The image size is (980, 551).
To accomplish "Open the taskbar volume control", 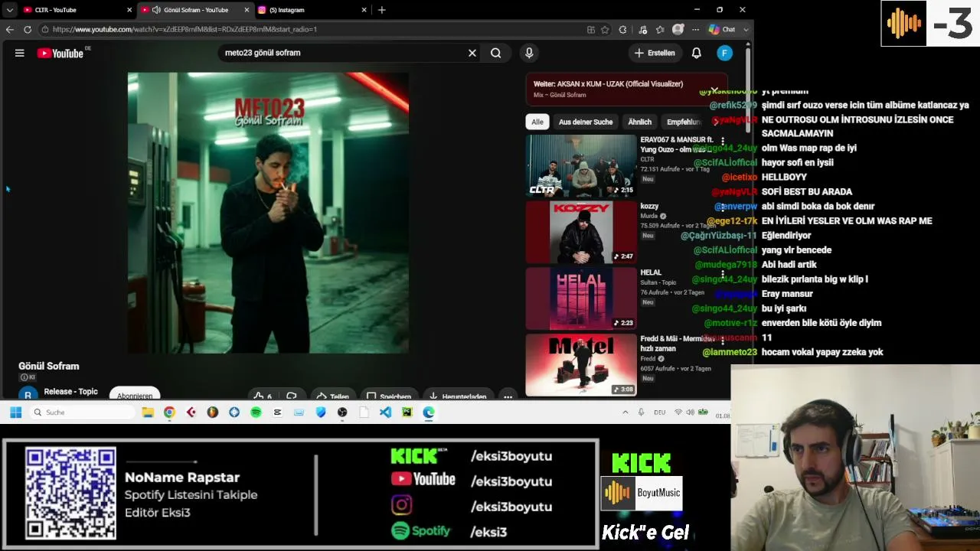I will tap(690, 412).
